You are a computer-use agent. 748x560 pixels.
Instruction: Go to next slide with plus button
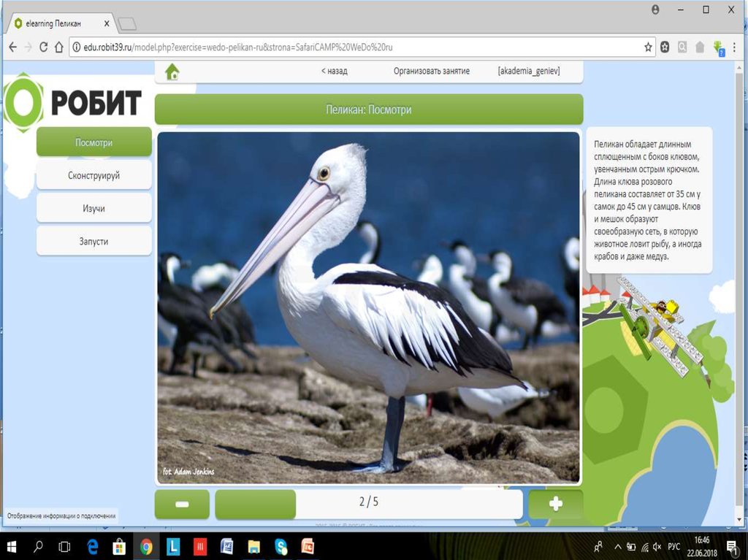(555, 504)
